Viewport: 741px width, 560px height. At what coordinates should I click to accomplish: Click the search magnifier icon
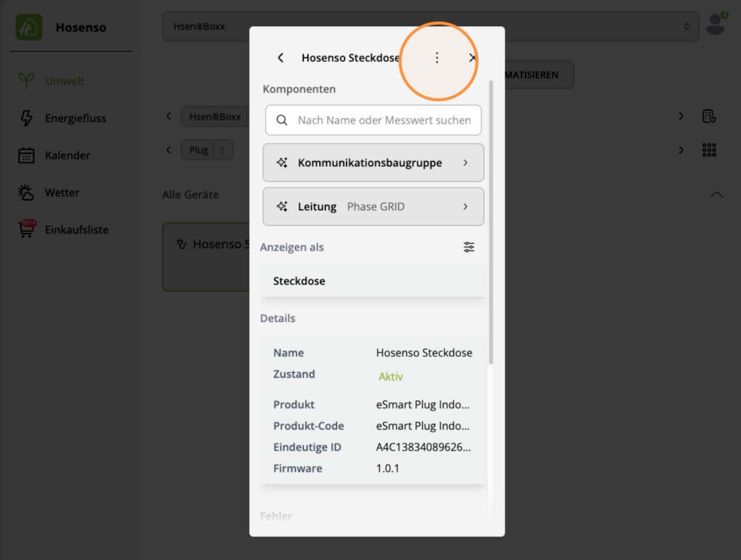(282, 120)
